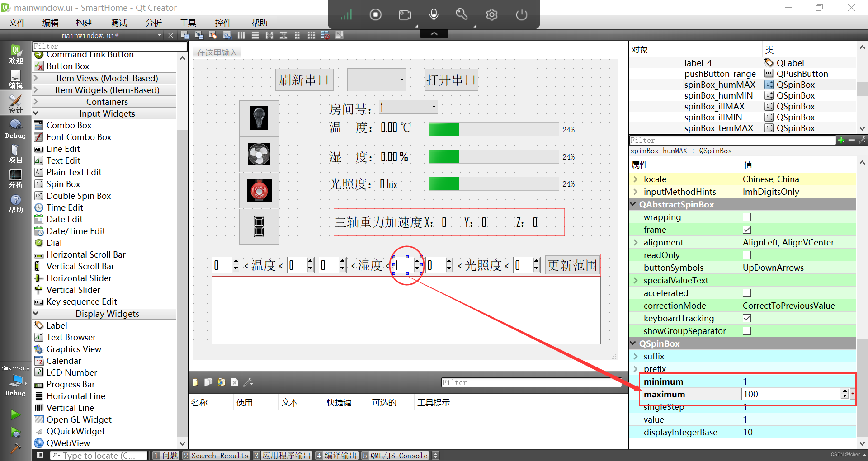Open the 构建 menu

(84, 23)
